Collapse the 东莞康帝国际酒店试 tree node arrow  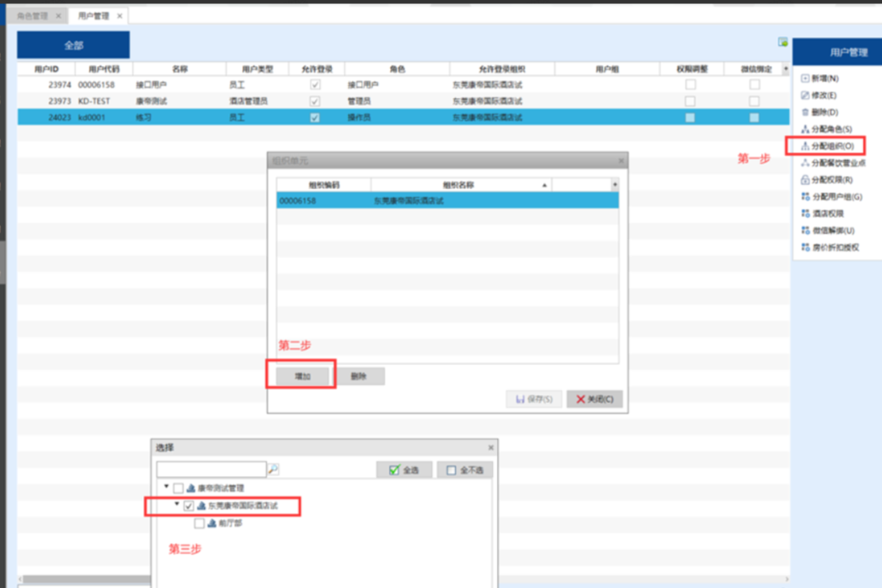[x=177, y=505]
